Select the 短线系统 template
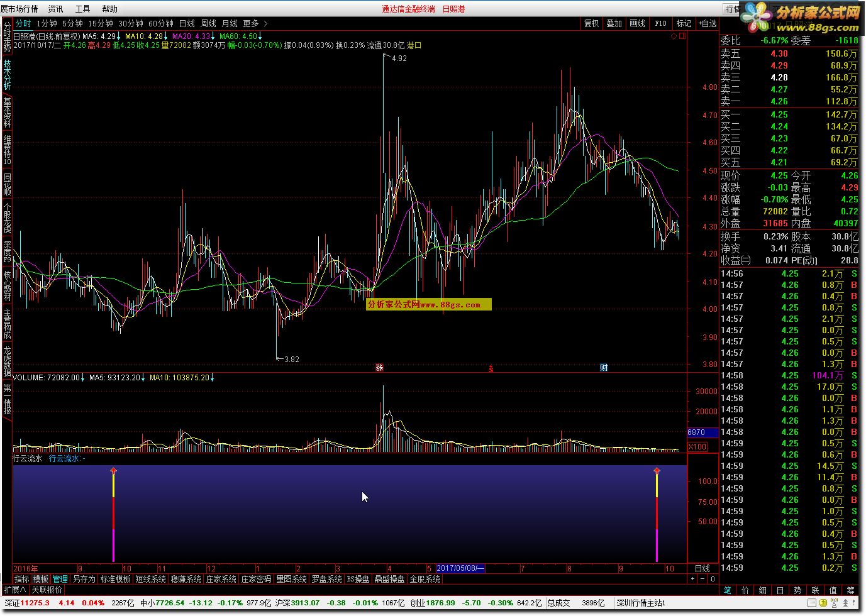Screen dimensions: 866x616 point(151,579)
